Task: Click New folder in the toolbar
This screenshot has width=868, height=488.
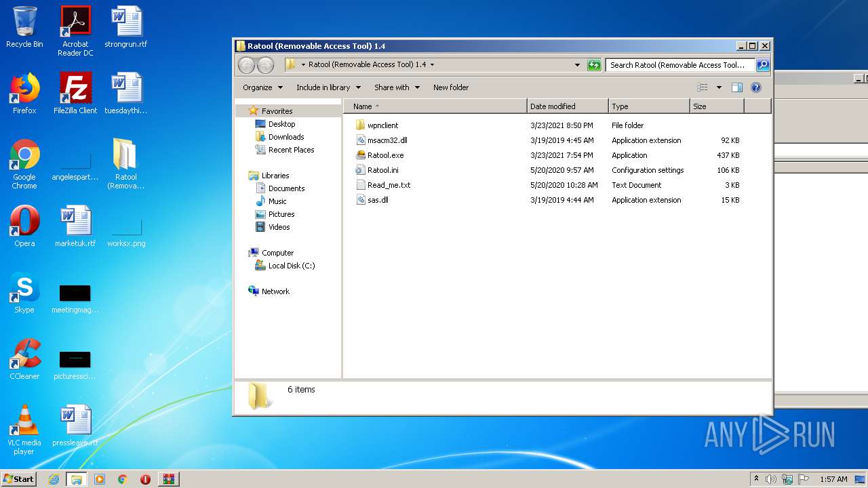Action: [x=451, y=87]
